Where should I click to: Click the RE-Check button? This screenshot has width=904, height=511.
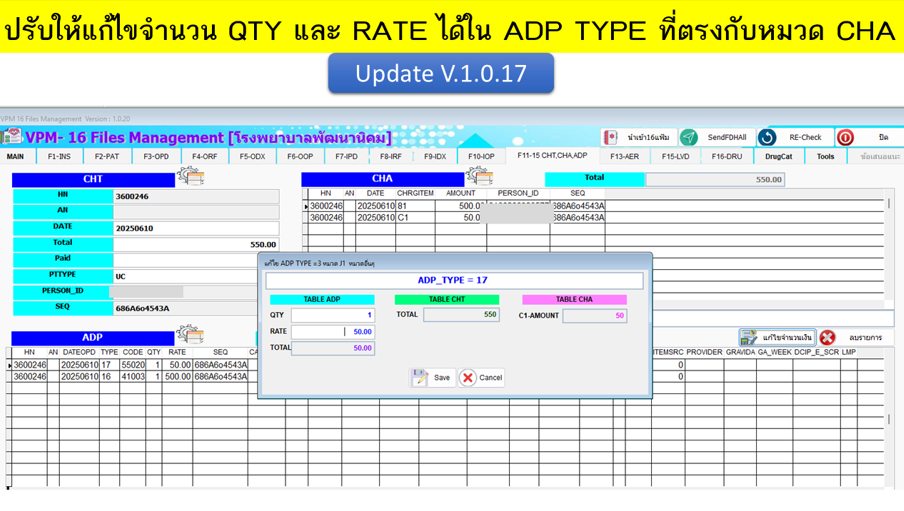(x=795, y=137)
